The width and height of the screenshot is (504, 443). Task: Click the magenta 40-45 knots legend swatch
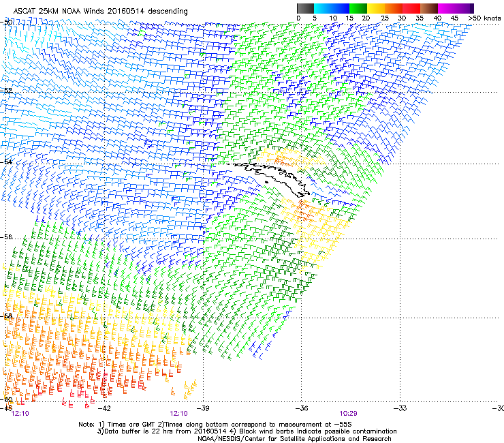[x=447, y=8]
